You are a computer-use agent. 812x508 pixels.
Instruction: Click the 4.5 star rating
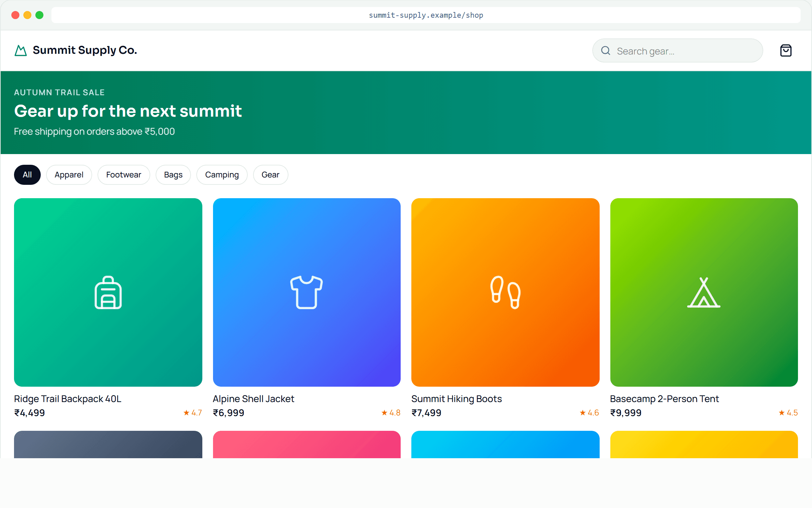point(788,413)
